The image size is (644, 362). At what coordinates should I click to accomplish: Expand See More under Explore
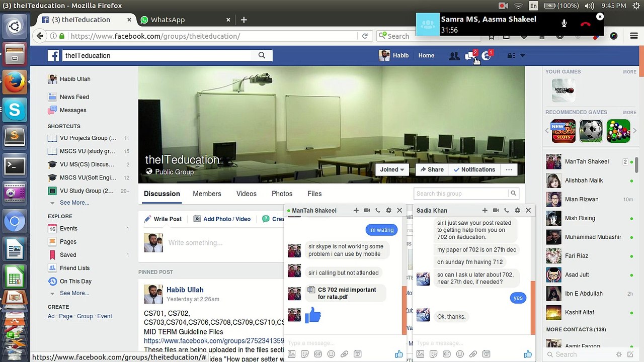coord(74,293)
